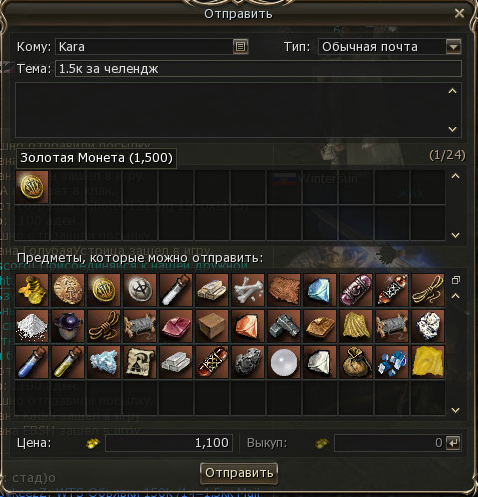Click the blue diamond gem item
The width and height of the screenshot is (478, 497).
click(x=320, y=290)
